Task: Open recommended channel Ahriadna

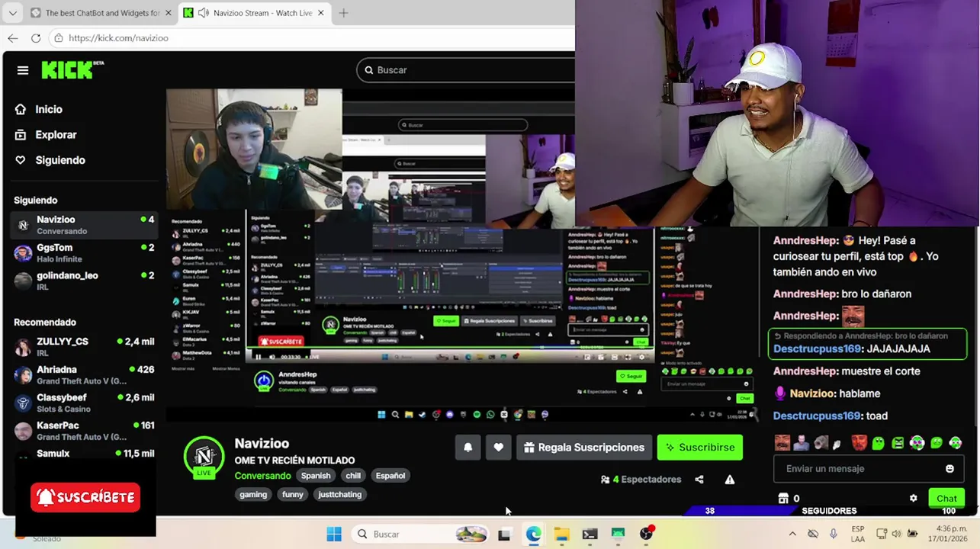Action: coord(84,374)
